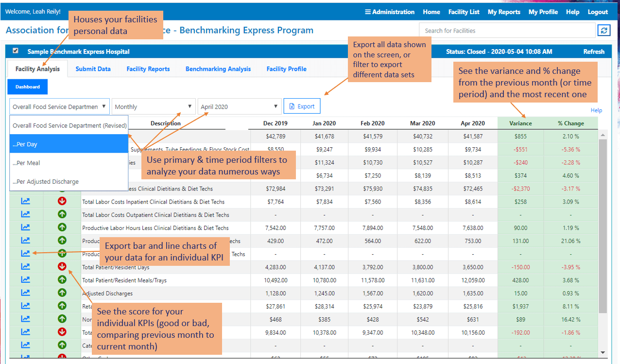Open the April 2020 date dropdown
Screen dimensions: 620x364
tap(239, 106)
